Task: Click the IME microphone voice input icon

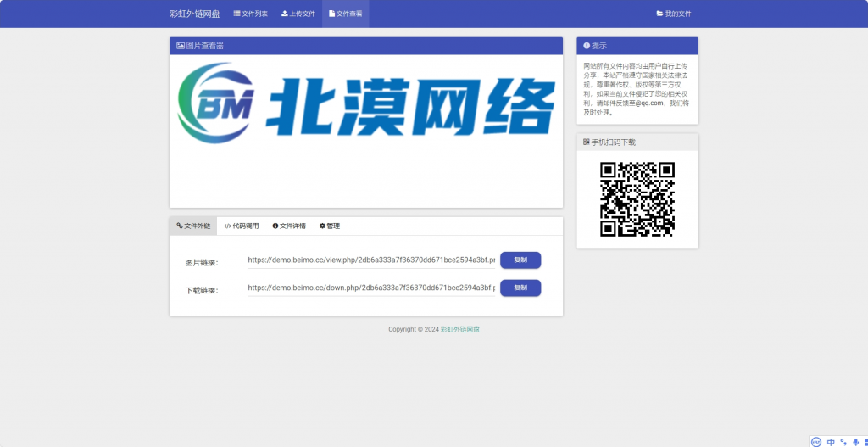Action: tap(856, 442)
